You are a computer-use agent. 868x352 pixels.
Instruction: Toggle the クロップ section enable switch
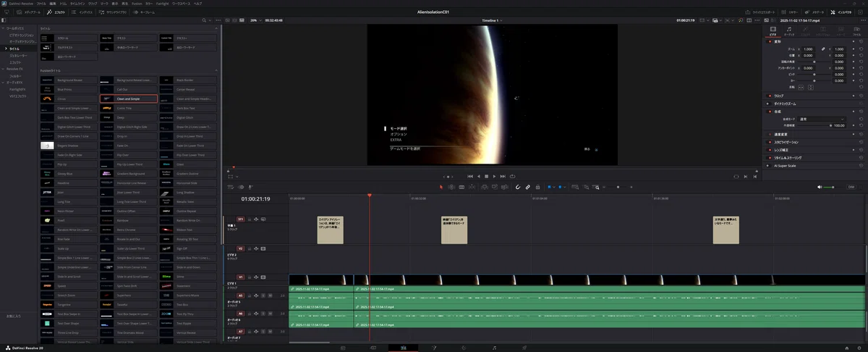(769, 96)
